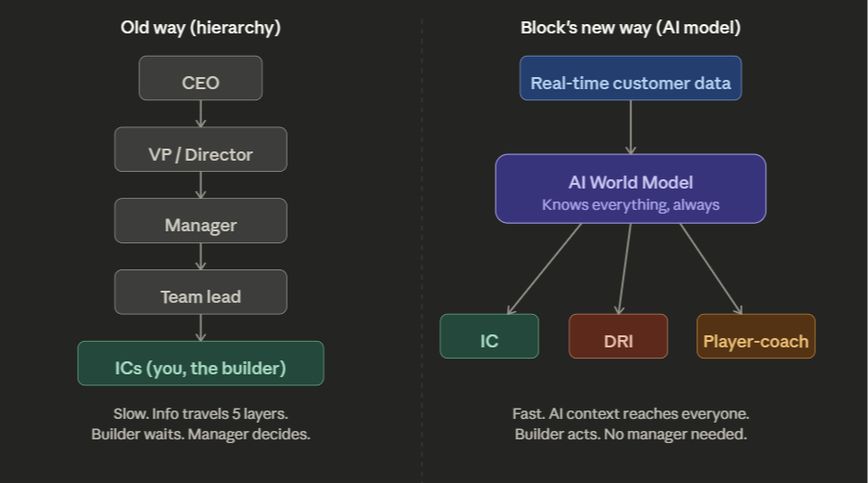Click the arrow between CEO and VP / Director
Viewport: 868px width, 483px height.
(x=201, y=113)
